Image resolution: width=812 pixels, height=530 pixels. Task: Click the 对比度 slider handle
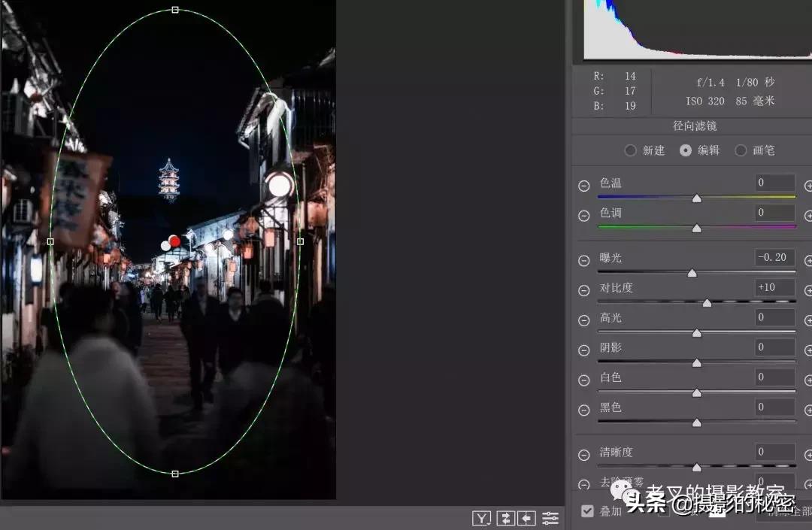coord(707,302)
